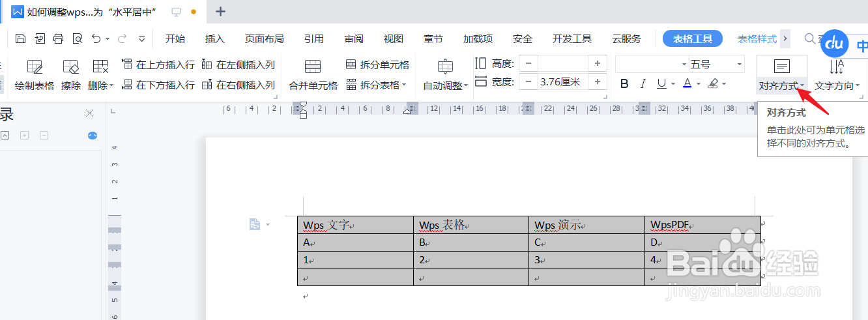Screen dimensions: 868x320
Task: Open the 对齐方式 alignment dropdown
Action: pyautogui.click(x=782, y=85)
